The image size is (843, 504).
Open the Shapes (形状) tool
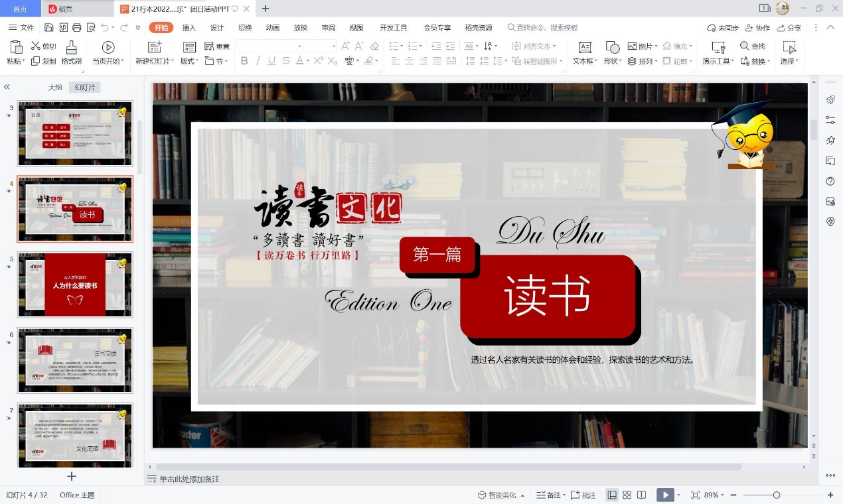pos(612,48)
